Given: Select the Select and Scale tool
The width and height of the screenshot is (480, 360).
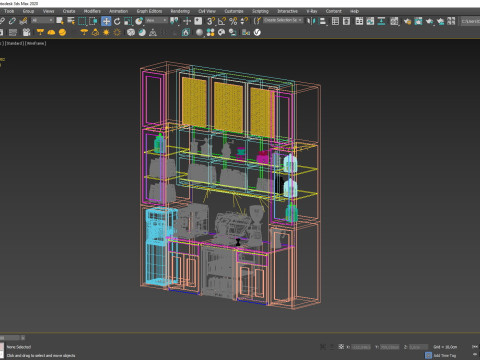Looking at the screenshot, I should pyautogui.click(x=128, y=21).
